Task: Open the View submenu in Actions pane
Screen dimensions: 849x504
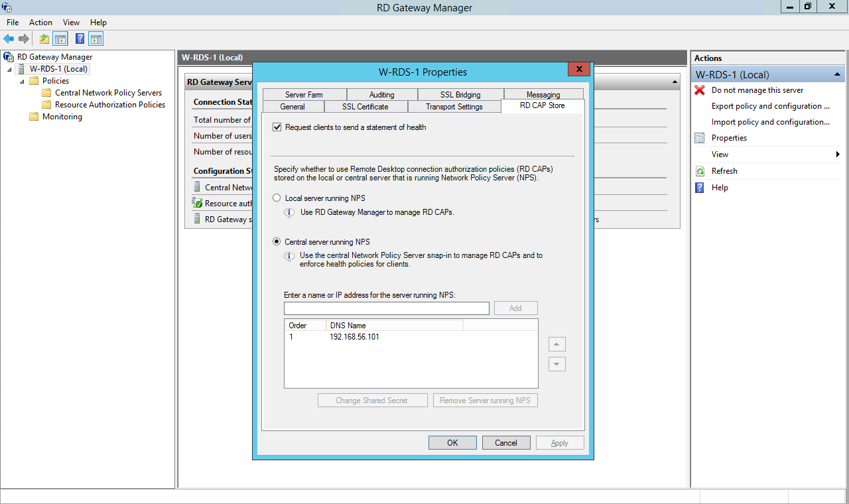Action: pyautogui.click(x=719, y=154)
